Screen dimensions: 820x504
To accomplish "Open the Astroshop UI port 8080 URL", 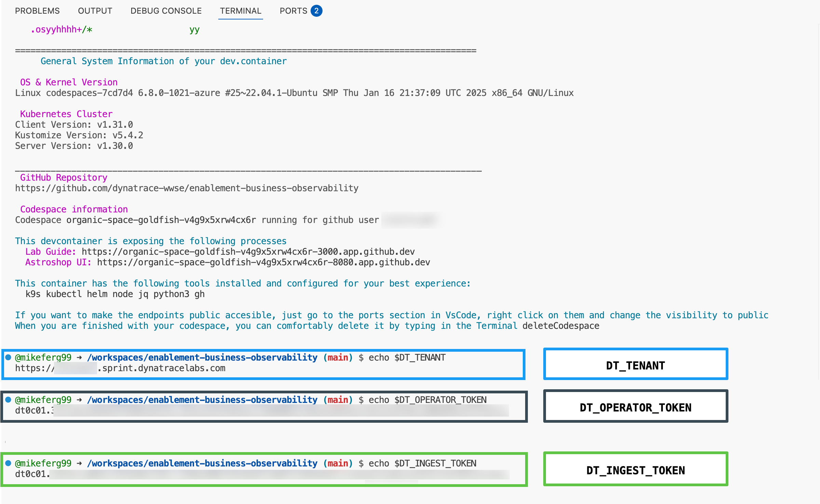I will [263, 262].
